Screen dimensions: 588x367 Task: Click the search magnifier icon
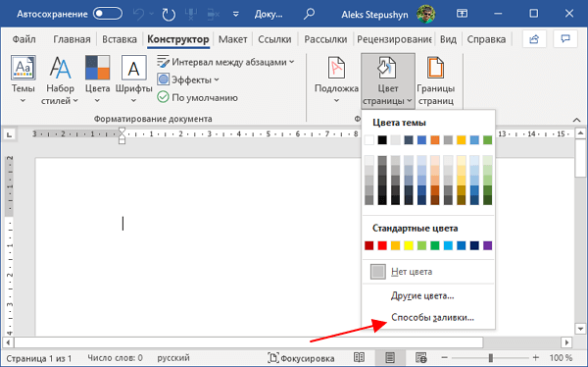tap(309, 14)
